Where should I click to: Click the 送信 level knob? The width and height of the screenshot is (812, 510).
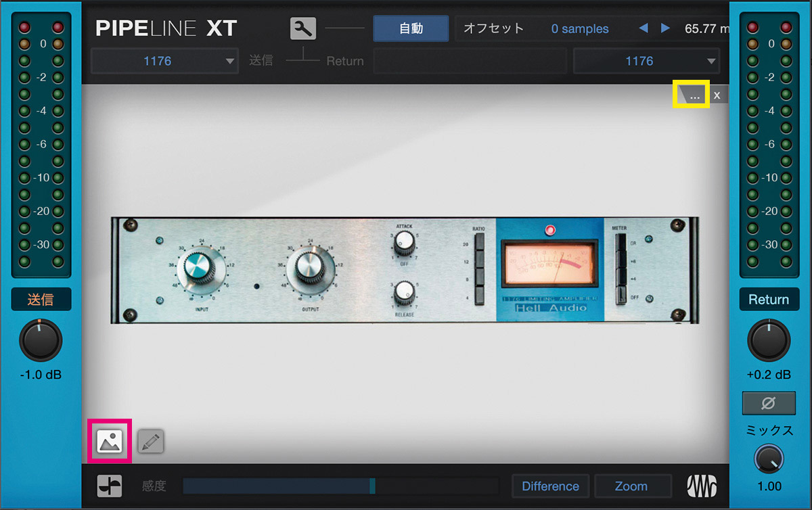41,341
